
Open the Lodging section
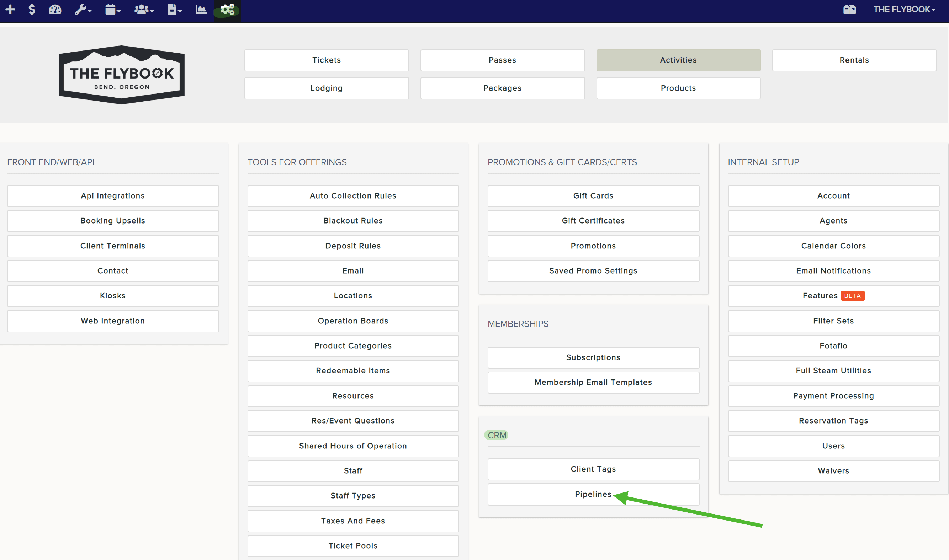click(326, 88)
